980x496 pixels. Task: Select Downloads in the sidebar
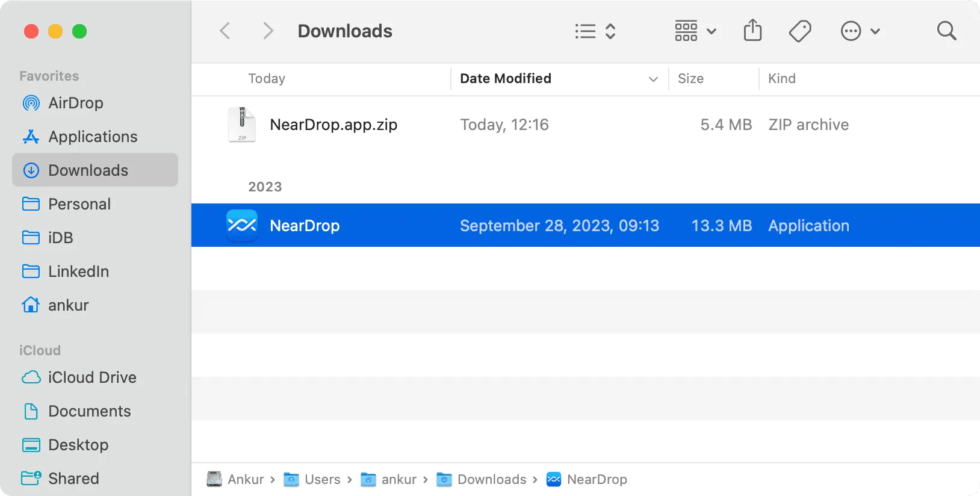(95, 170)
